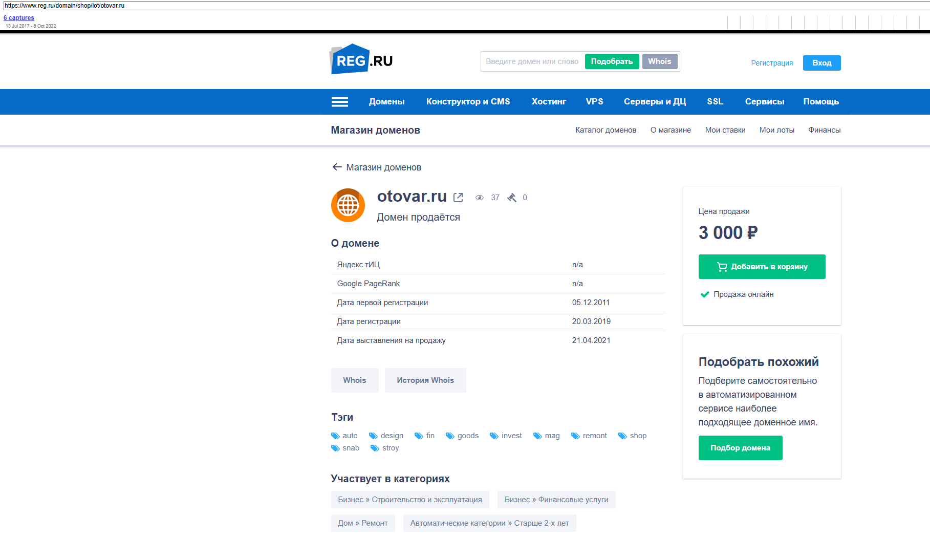Click the Яндекс тИЦ row label
This screenshot has height=560, width=930.
[358, 265]
